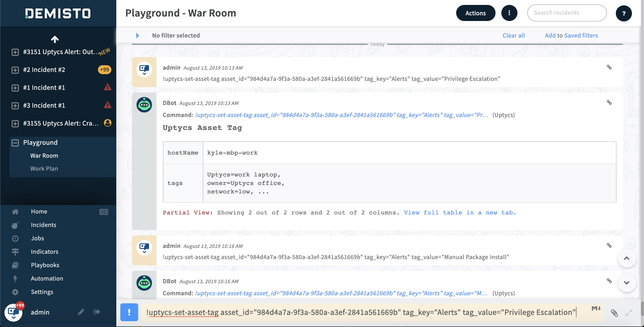The height and width of the screenshot is (327, 644).
Task: Open the Actions button
Action: tap(475, 13)
